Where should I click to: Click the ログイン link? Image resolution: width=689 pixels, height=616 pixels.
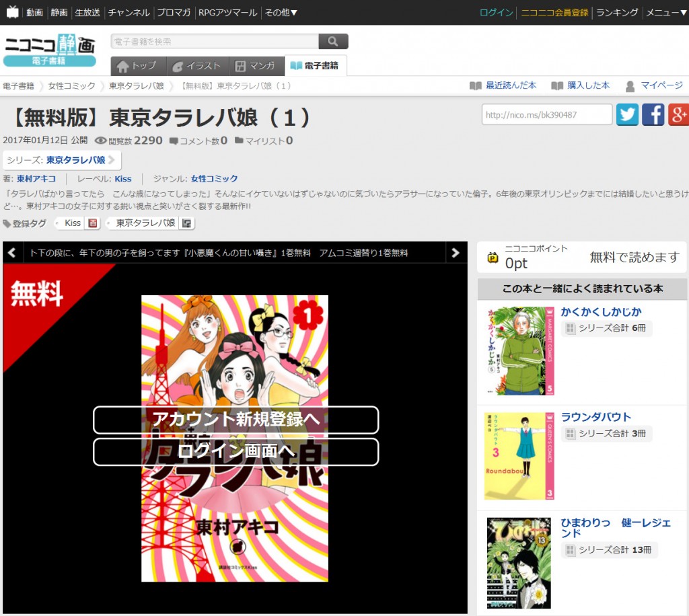[496, 12]
